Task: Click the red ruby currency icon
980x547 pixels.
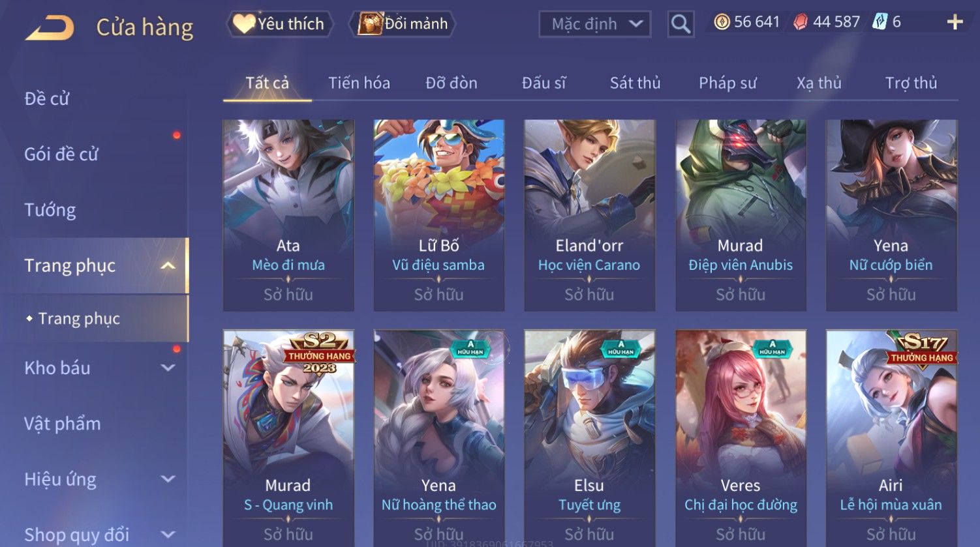Action: (801, 22)
